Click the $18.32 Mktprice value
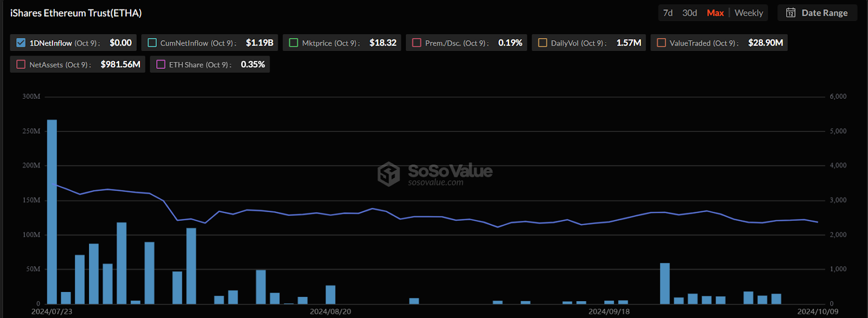This screenshot has width=868, height=318. (383, 43)
